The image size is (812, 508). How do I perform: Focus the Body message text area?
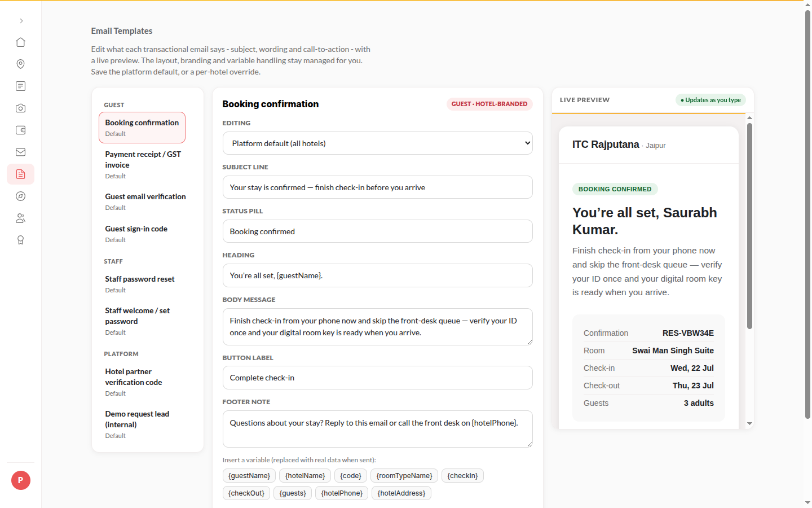[378, 327]
